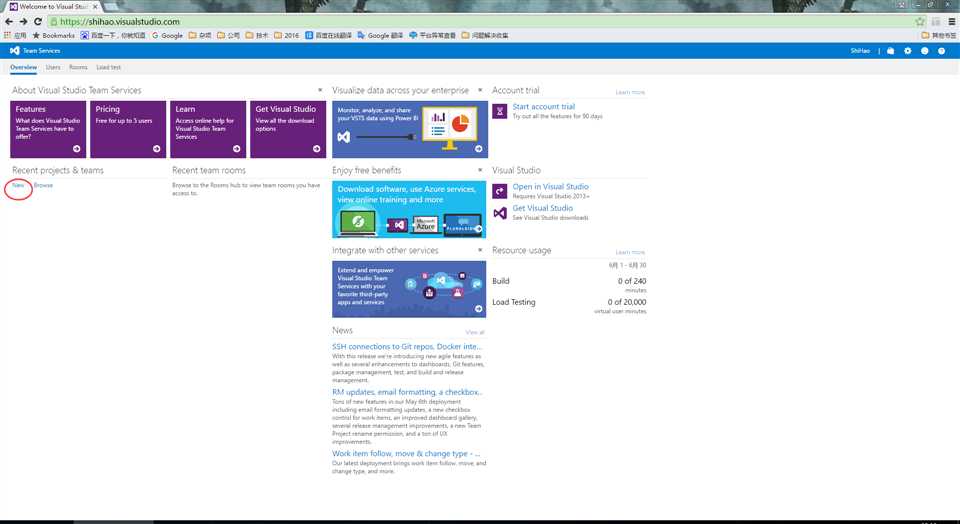Click Learn more beside Account trial
960x524 pixels.
[630, 92]
